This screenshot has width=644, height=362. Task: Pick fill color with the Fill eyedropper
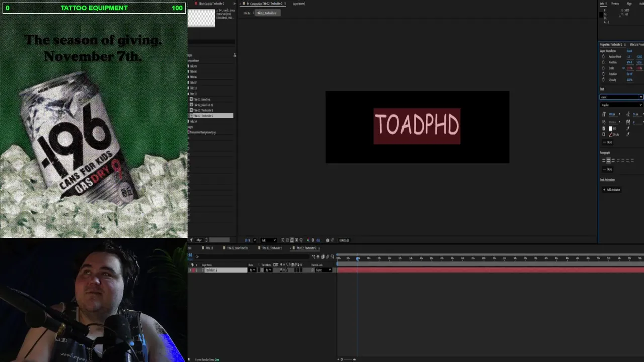[628, 128]
